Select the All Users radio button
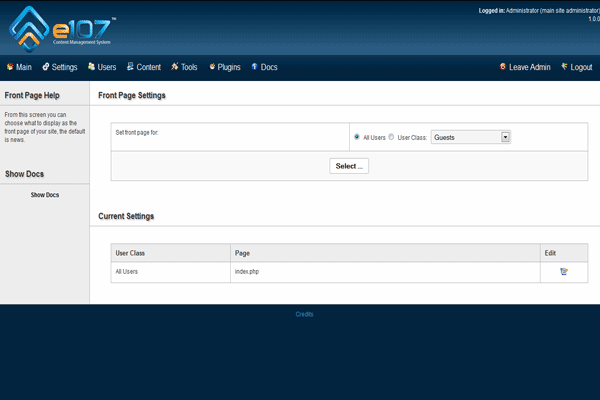600x400 pixels. click(358, 137)
